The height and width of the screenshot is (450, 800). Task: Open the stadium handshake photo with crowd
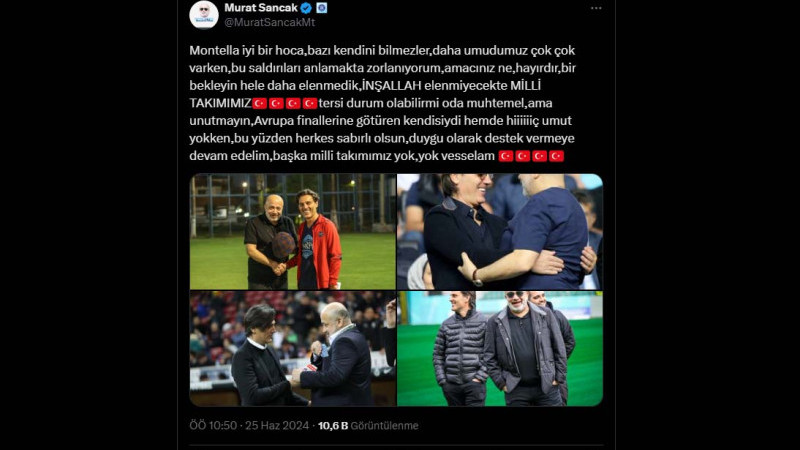pyautogui.click(x=293, y=348)
